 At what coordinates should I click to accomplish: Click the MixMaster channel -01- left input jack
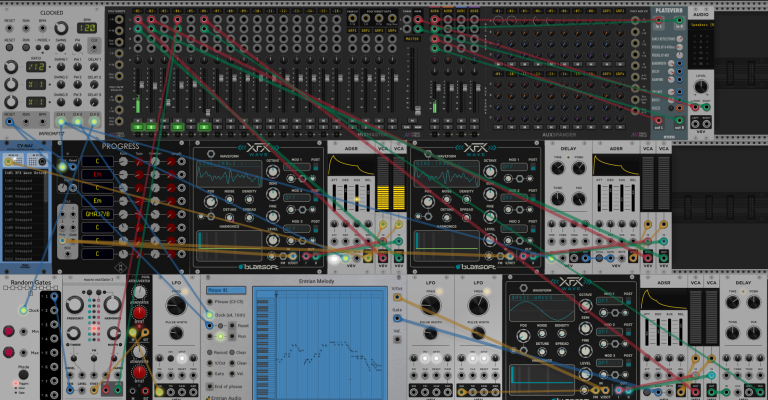point(138,20)
